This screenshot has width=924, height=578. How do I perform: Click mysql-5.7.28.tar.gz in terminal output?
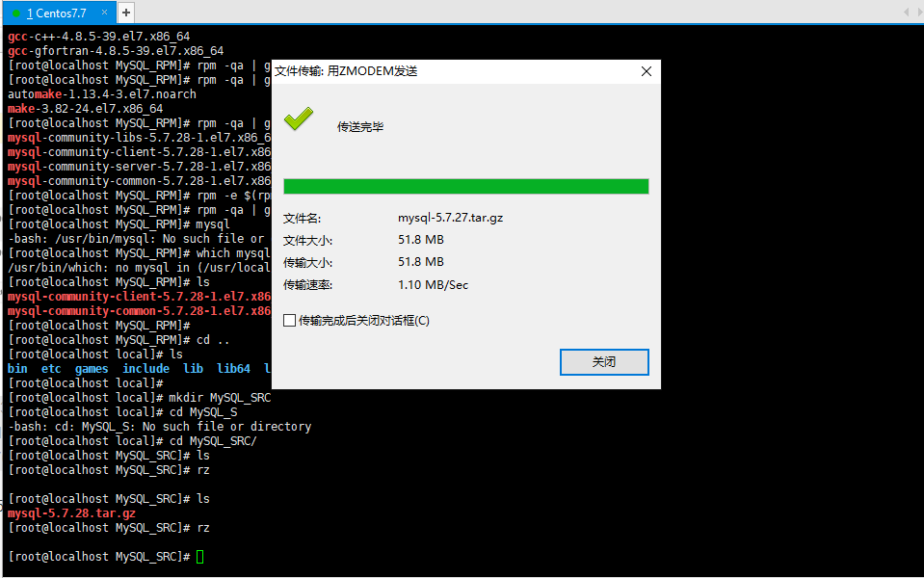(71, 513)
